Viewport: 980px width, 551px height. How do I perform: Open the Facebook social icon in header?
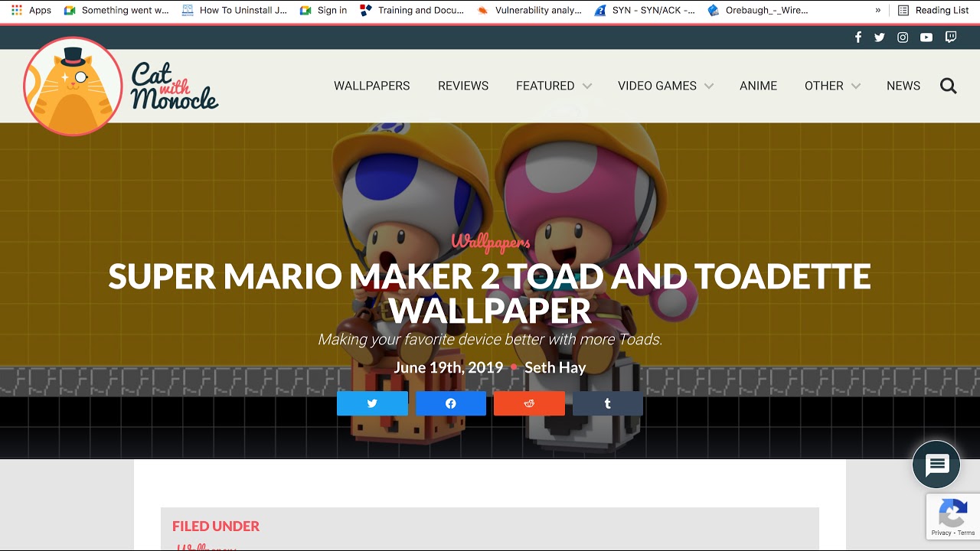click(857, 37)
